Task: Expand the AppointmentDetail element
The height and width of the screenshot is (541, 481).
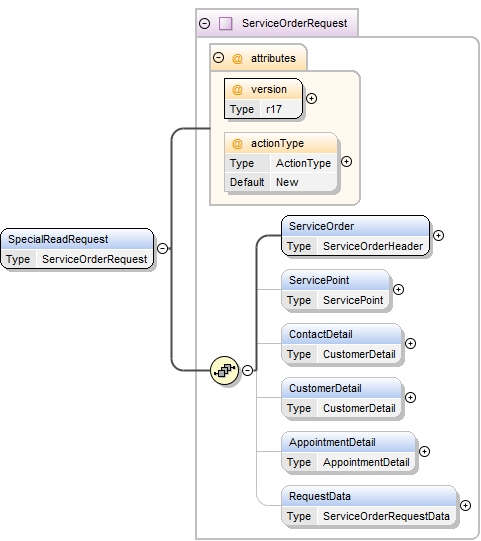Action: point(424,452)
